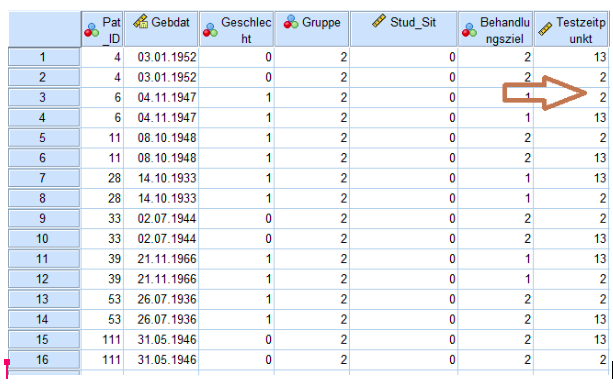The image size is (613, 385).
Task: Select row 4 via its row number header
Action: pyautogui.click(x=44, y=118)
